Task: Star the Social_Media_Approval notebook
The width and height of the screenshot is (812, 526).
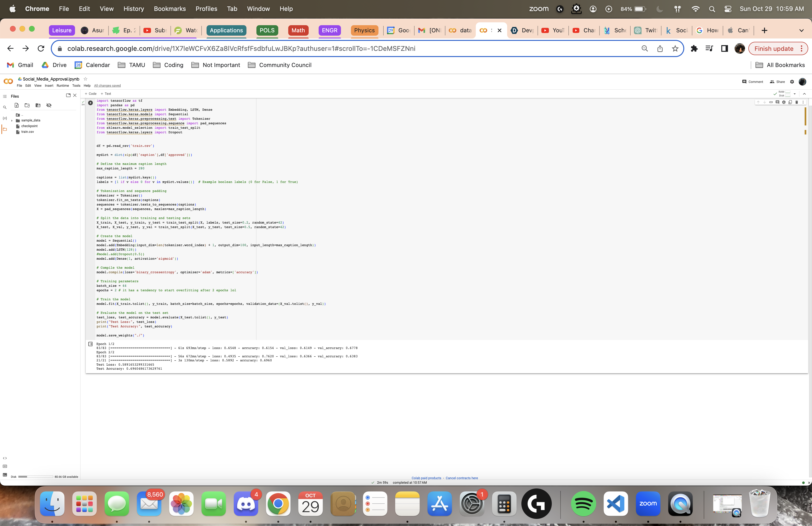Action: click(x=86, y=79)
